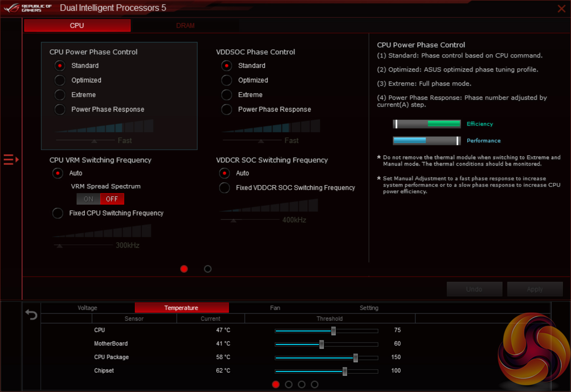The width and height of the screenshot is (571, 392).
Task: Select first monitor page indicator dot
Action: pyautogui.click(x=276, y=384)
